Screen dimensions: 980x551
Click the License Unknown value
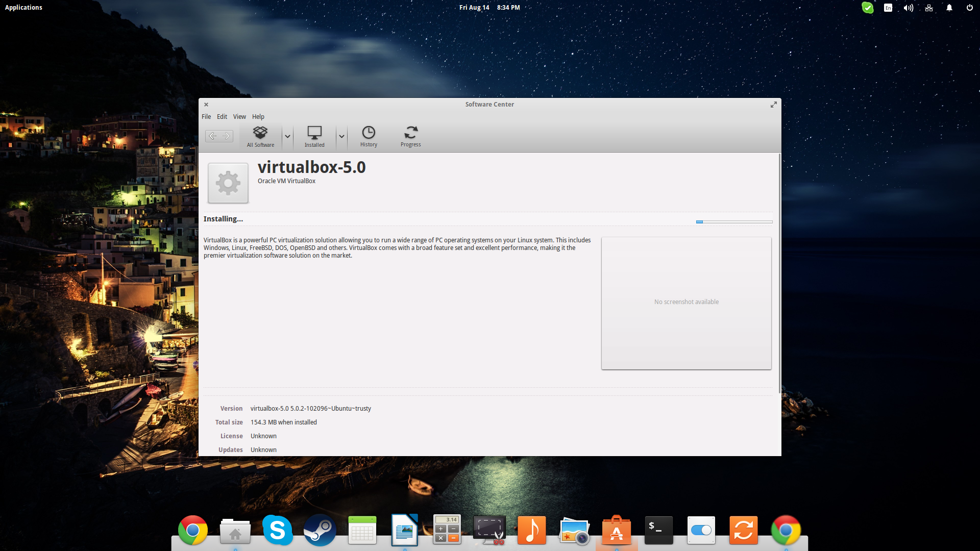click(x=263, y=436)
